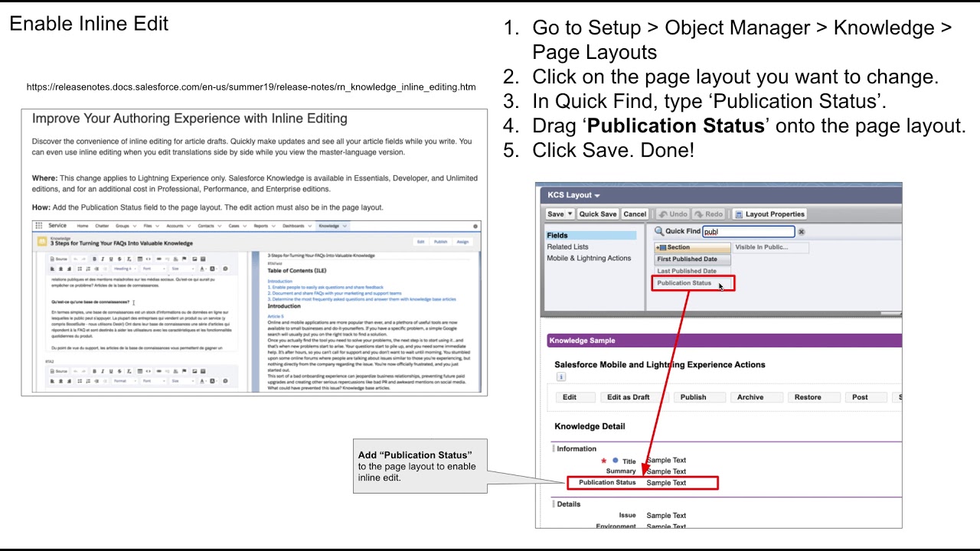
Task: Select Mobile & Lightning Actions category
Action: [x=589, y=258]
